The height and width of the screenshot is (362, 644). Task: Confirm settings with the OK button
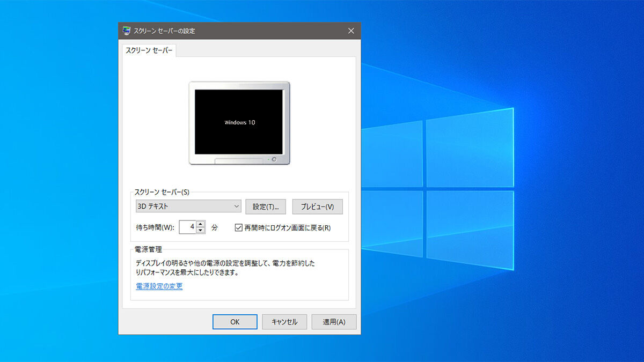(x=235, y=321)
